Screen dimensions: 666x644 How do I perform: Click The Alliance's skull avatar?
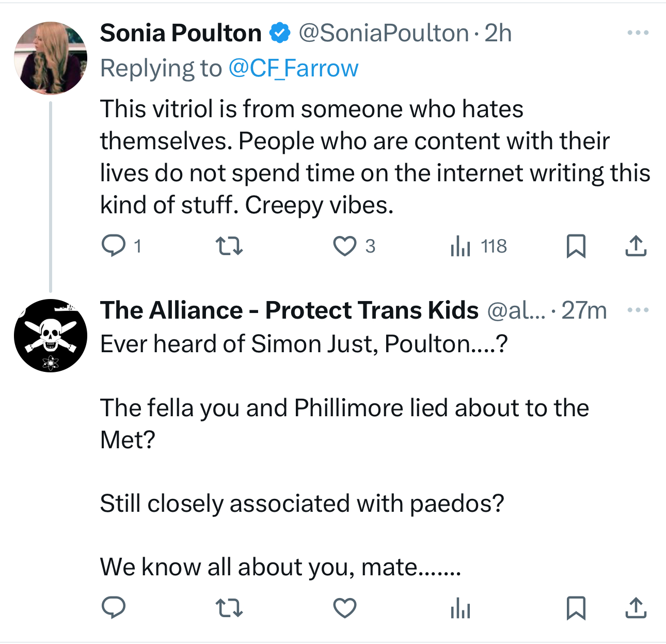tap(51, 335)
